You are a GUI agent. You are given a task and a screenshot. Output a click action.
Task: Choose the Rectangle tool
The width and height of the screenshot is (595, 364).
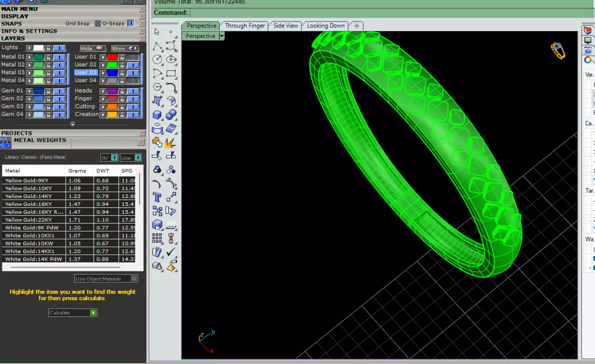(x=171, y=73)
